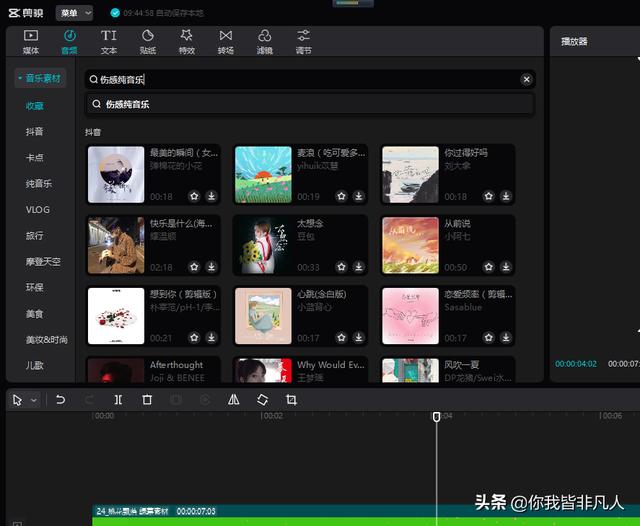
Task: Choose the selection pointer tool
Action: pos(17,400)
